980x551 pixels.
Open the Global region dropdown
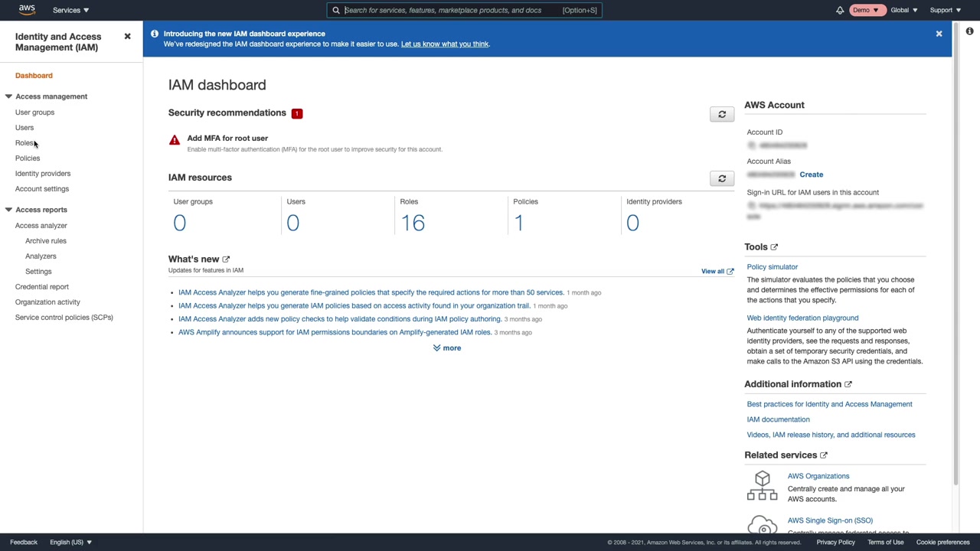click(904, 10)
